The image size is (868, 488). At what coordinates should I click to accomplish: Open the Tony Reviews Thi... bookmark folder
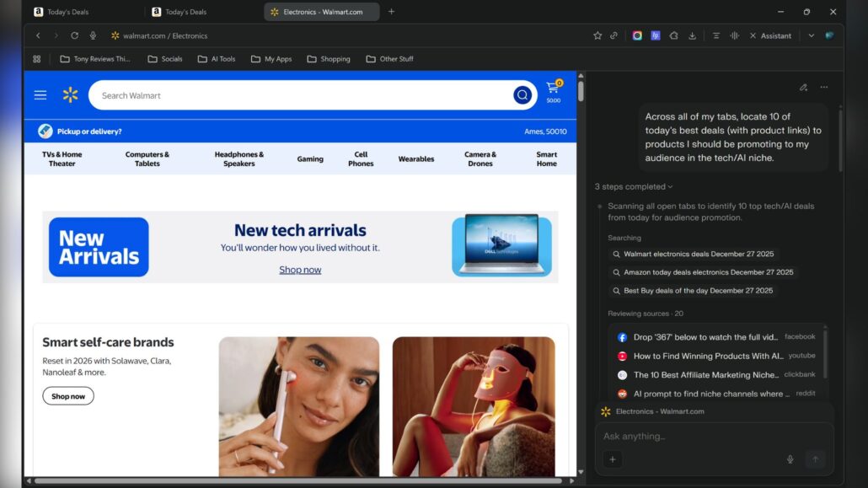95,59
